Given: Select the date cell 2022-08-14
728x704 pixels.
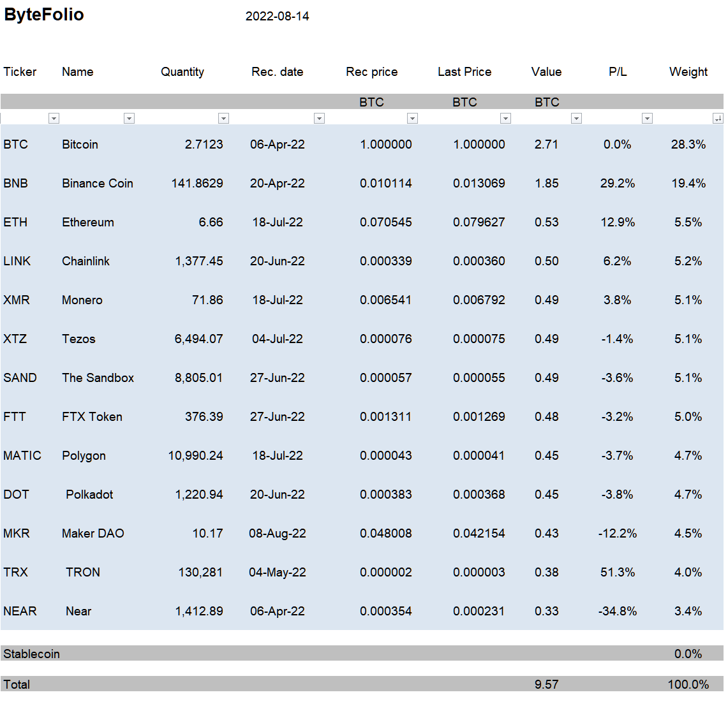Looking at the screenshot, I should coord(277,16).
